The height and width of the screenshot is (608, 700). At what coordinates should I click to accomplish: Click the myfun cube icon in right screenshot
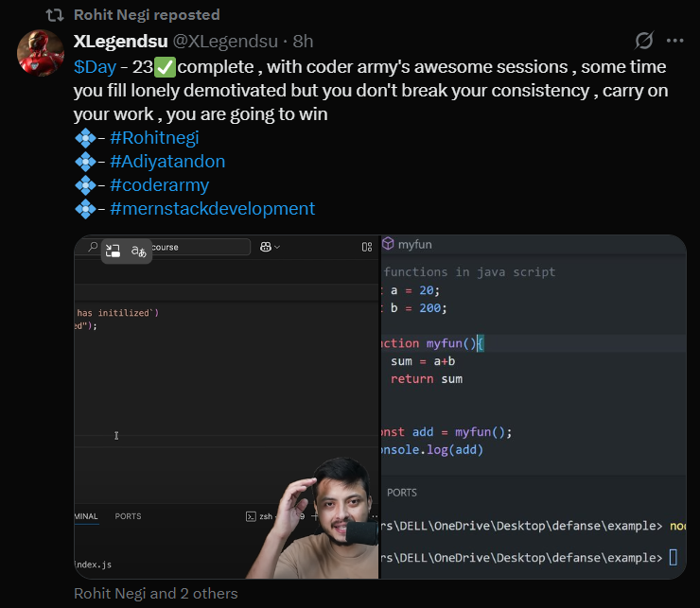pos(388,244)
